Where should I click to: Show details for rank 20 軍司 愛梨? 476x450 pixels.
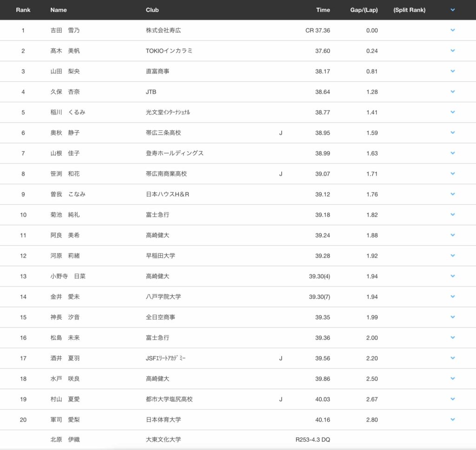tap(453, 419)
